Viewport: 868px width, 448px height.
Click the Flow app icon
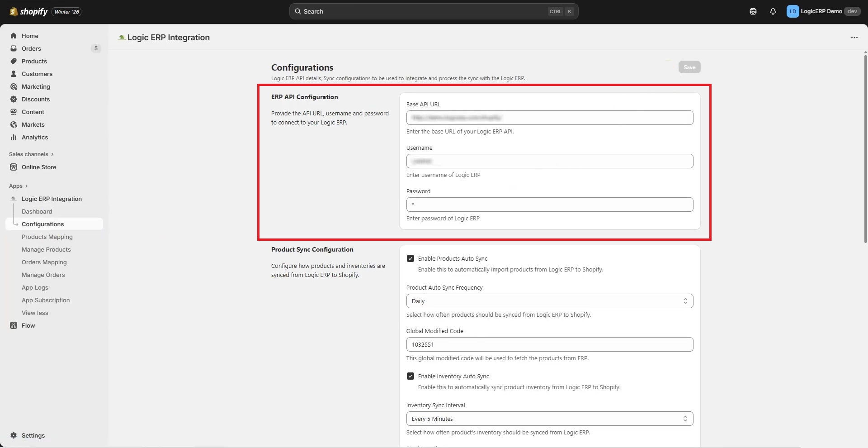pyautogui.click(x=14, y=325)
